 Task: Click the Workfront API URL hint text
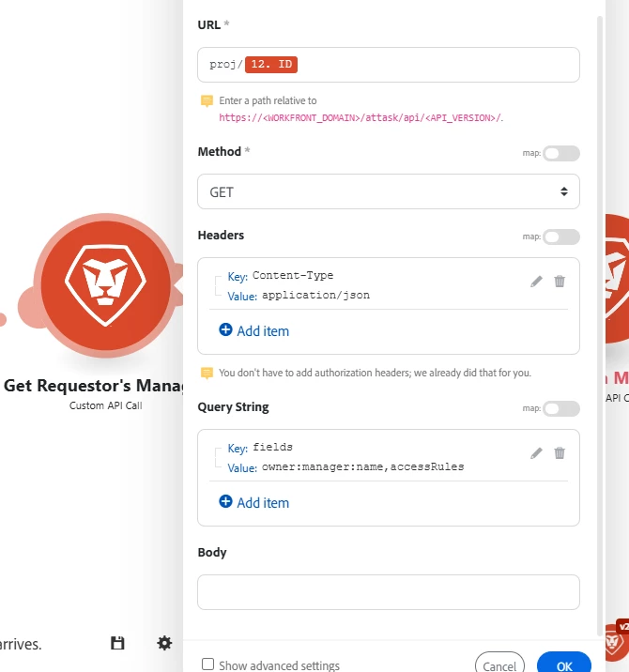click(361, 118)
